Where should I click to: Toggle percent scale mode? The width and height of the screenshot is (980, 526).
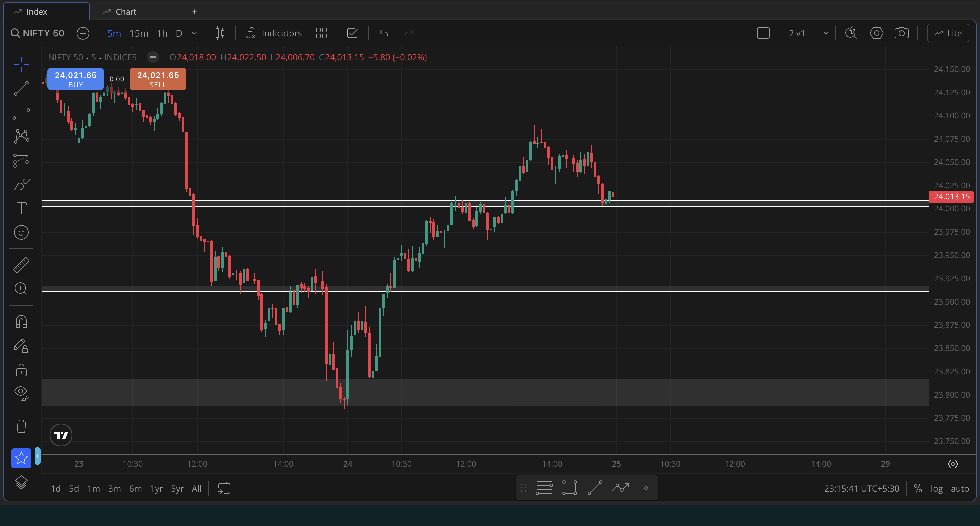point(918,489)
